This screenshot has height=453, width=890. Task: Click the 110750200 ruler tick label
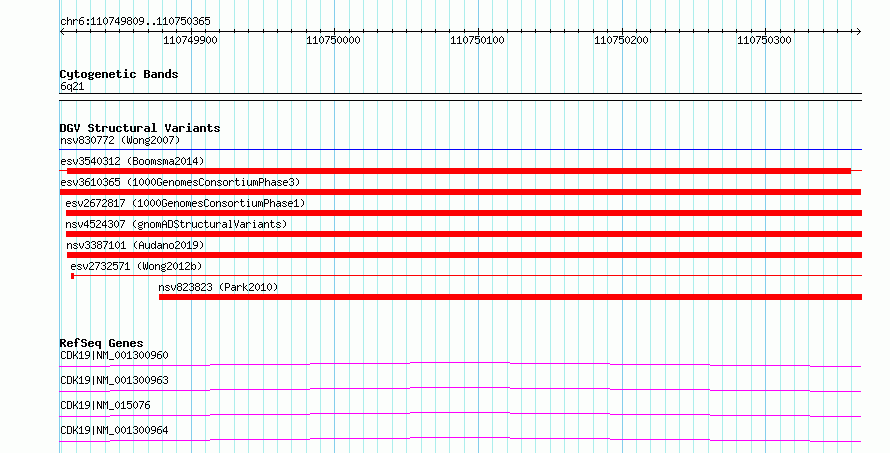tap(621, 40)
